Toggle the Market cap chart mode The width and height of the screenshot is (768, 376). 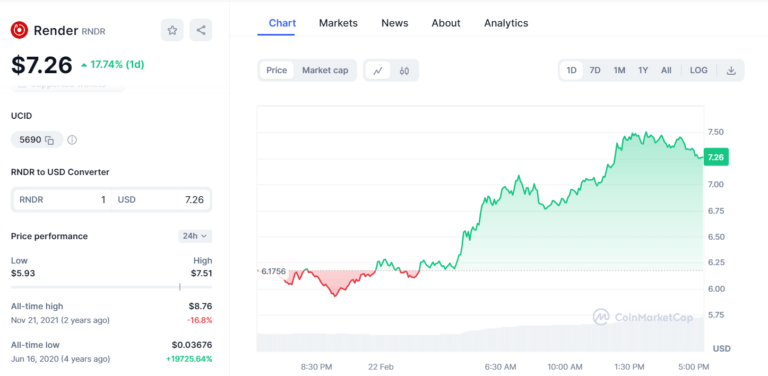point(325,70)
